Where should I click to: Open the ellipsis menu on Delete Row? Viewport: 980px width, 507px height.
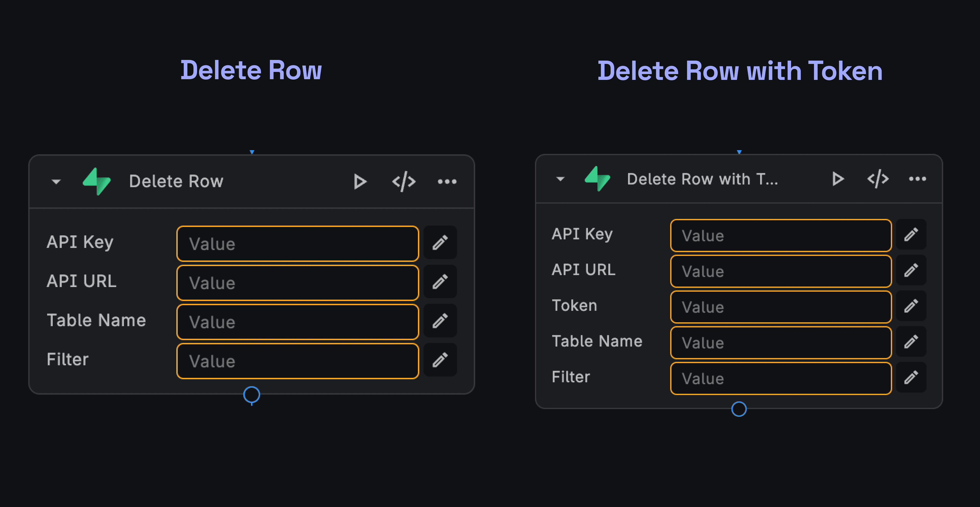pos(447,181)
